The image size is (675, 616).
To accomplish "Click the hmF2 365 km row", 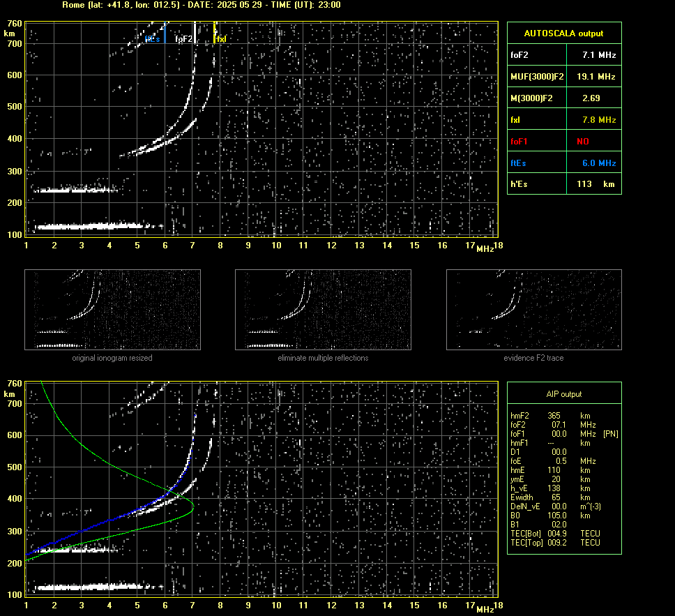I will pos(550,416).
